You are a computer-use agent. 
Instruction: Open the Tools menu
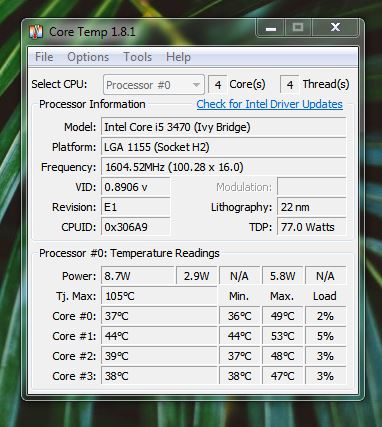(137, 57)
